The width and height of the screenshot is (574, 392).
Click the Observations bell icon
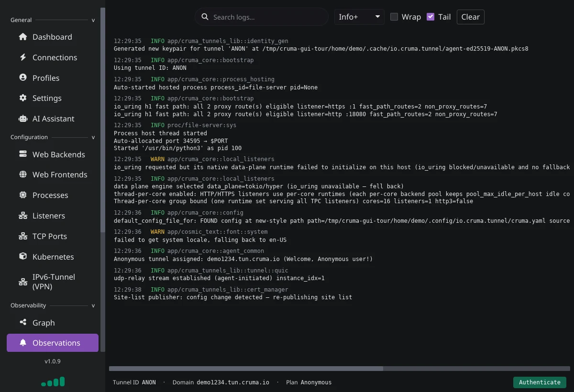[22, 343]
